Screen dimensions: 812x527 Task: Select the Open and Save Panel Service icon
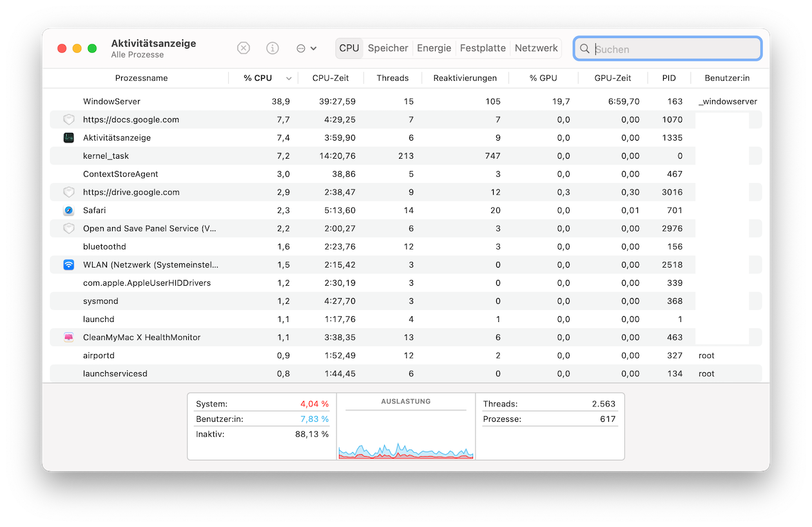(69, 228)
